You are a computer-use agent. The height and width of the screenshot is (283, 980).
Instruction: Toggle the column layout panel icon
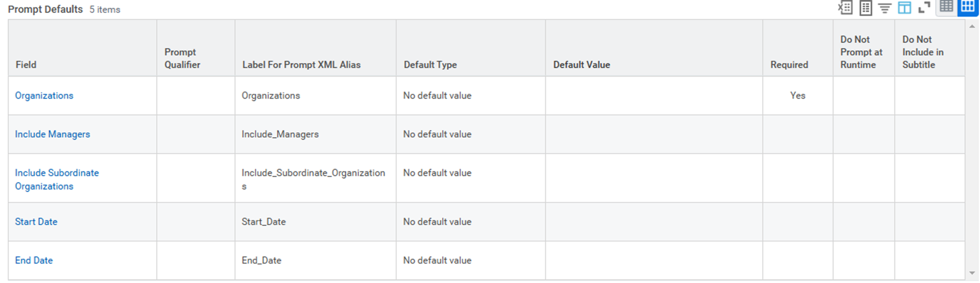coord(905,7)
